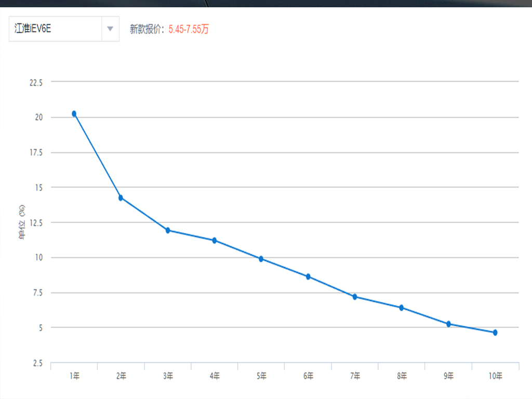Screen dimensions: 532x399
Task: Open the 江淮iEV6E car model dropdown
Action: 64,29
